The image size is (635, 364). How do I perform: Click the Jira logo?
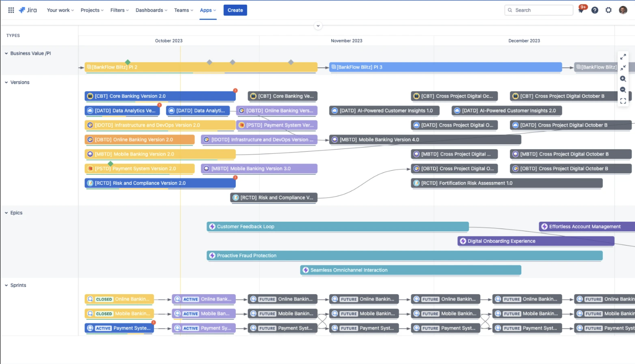(x=28, y=10)
